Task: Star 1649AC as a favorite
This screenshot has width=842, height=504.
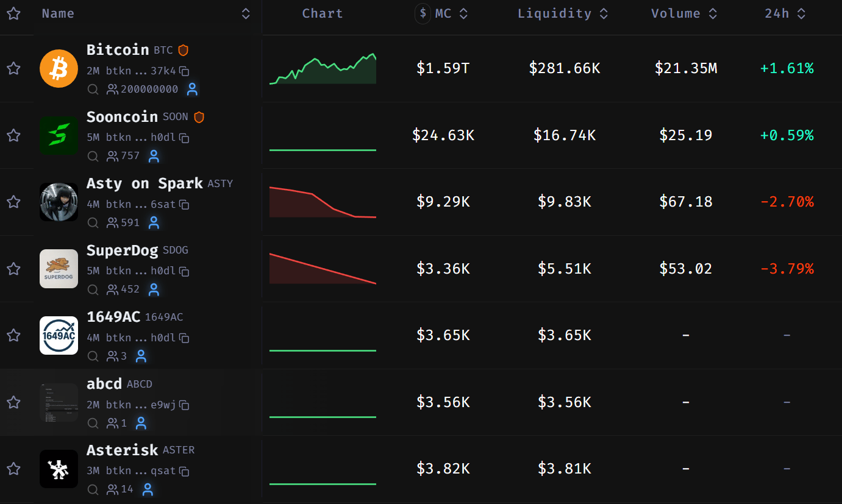Action: [x=13, y=335]
